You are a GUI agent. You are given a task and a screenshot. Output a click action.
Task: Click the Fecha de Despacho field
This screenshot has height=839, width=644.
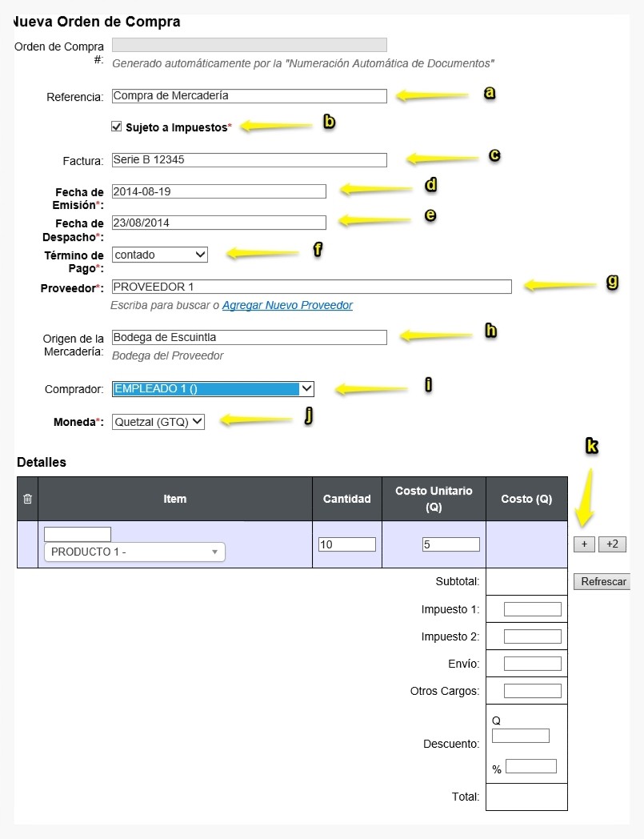coord(218,223)
